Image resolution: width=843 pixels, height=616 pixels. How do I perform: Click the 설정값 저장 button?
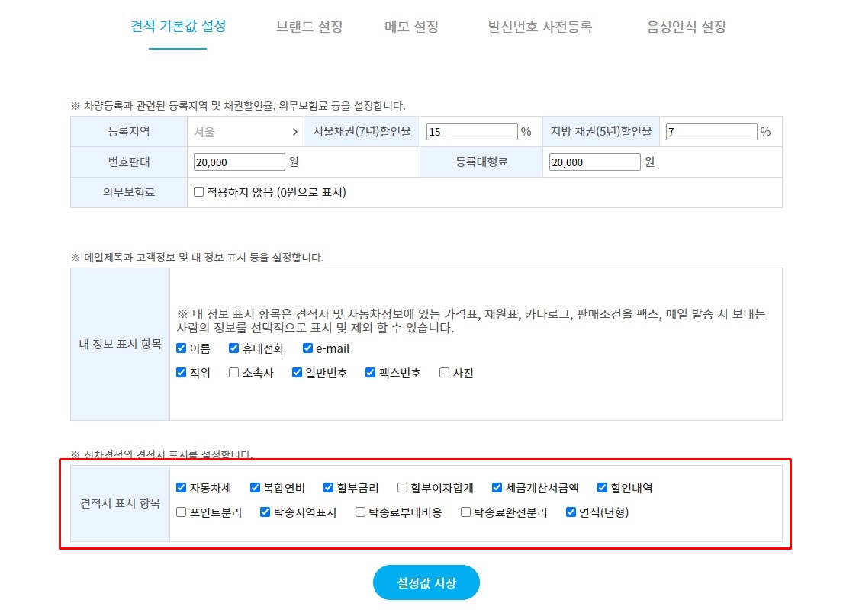(426, 582)
